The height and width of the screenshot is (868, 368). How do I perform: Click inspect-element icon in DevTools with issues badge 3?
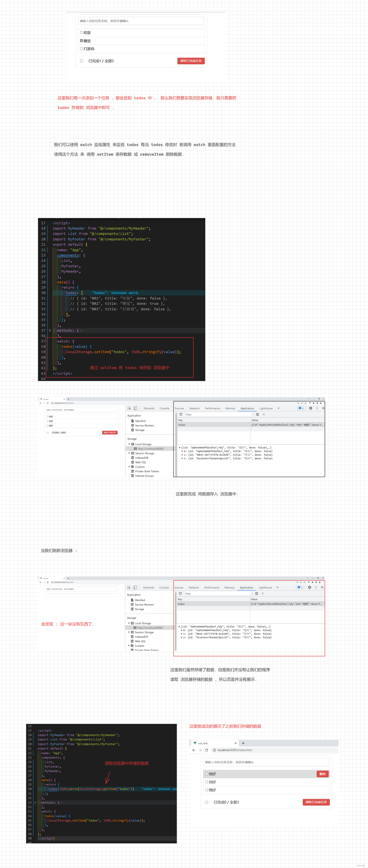coord(129,587)
